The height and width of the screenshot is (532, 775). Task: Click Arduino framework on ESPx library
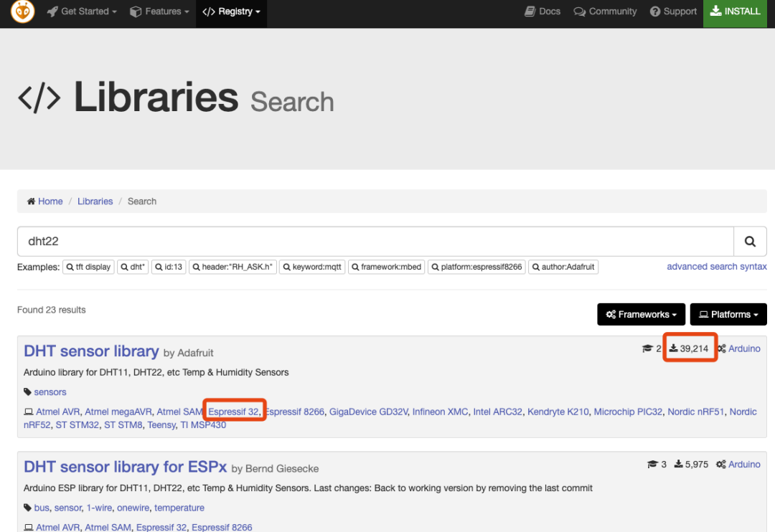pos(744,465)
